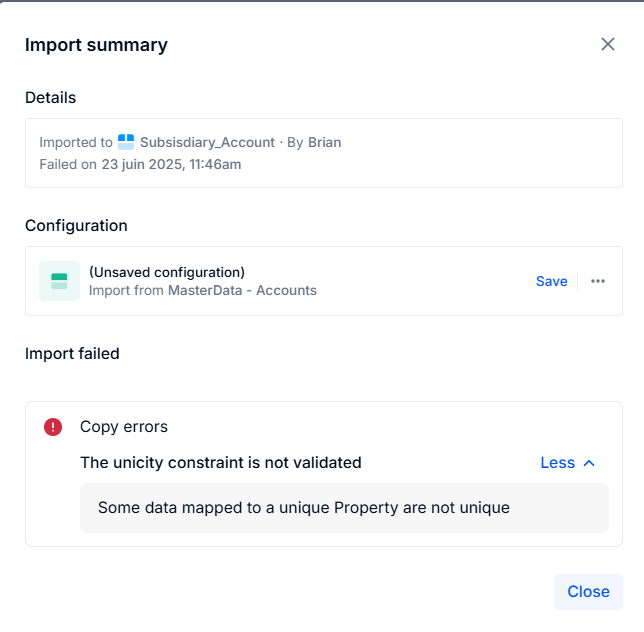Click the Failed on 23 juin 2025 timestamp
The width and height of the screenshot is (644, 632).
pos(140,164)
